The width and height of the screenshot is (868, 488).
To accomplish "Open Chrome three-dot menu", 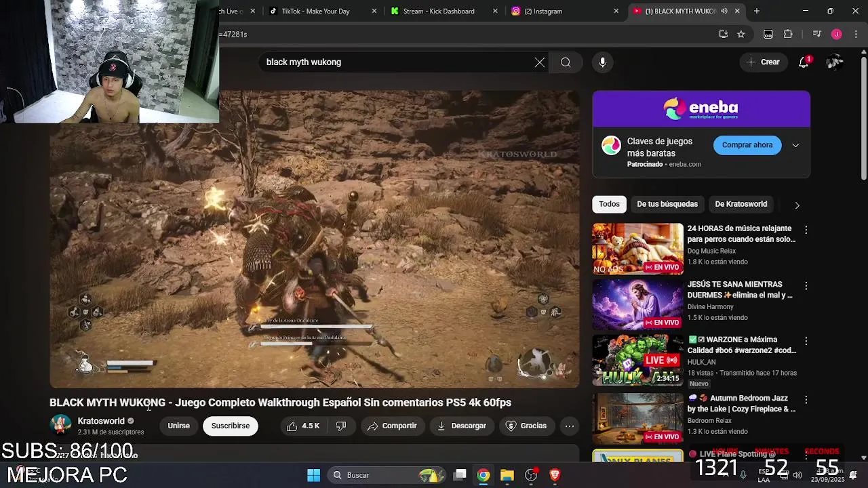I will 855,34.
